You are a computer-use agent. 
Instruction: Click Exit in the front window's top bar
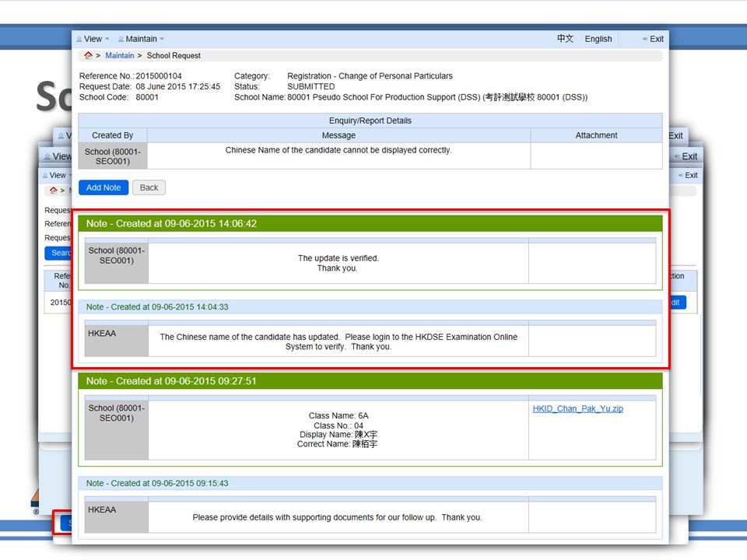pyautogui.click(x=657, y=39)
